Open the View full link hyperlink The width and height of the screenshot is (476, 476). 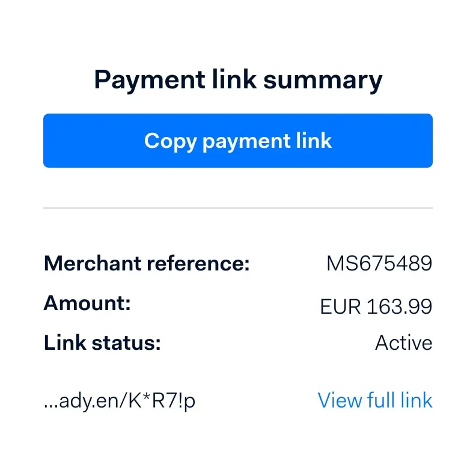[x=375, y=400]
